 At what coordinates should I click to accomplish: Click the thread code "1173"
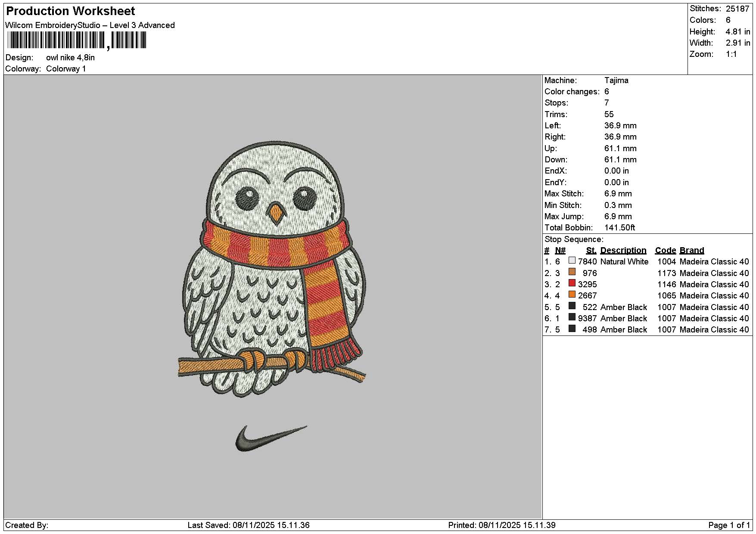667,273
